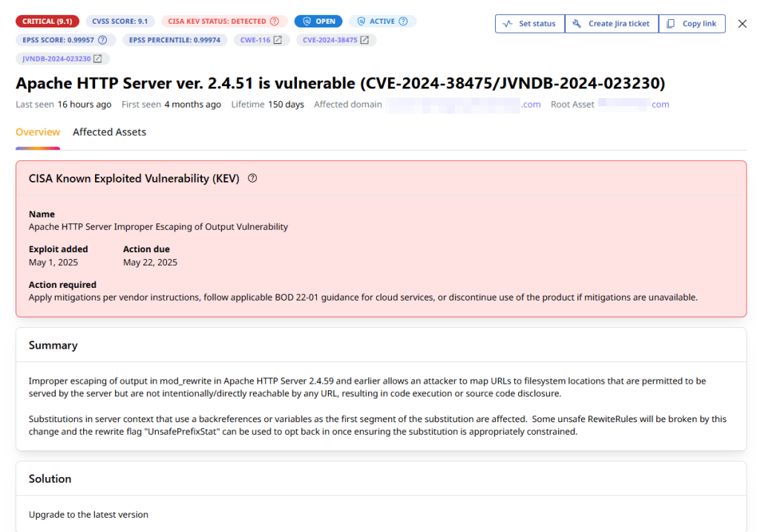Open CVE-2024-38475 external link icon
This screenshot has width=760, height=532.
coord(364,40)
